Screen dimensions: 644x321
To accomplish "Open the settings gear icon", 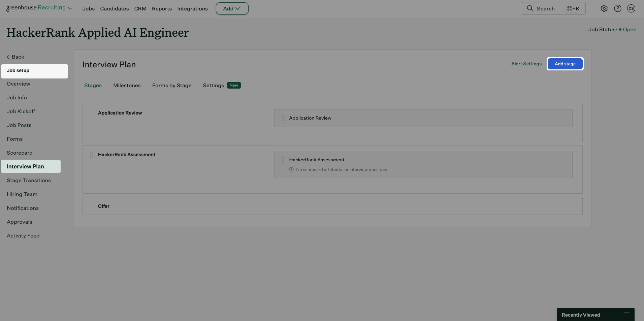I will pos(604,8).
